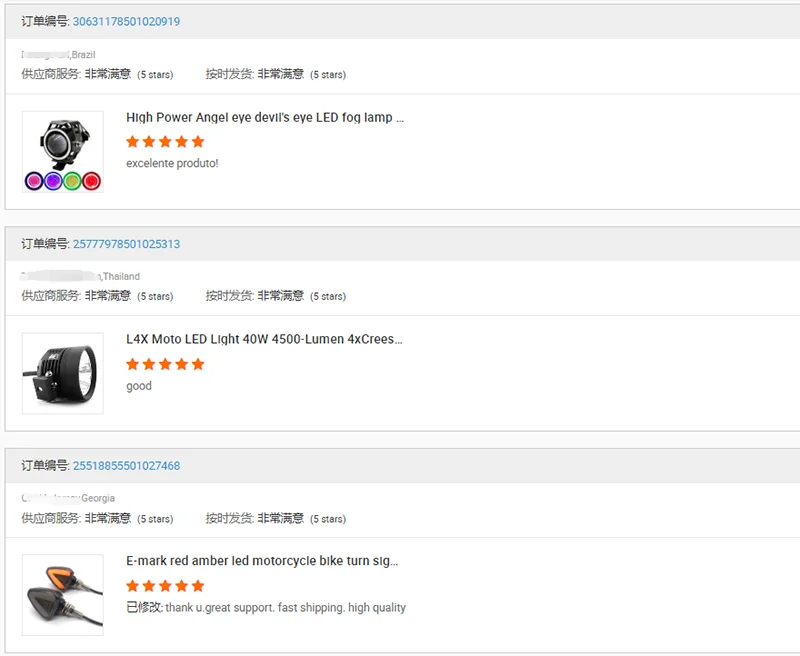Open the motorcycle turn signal thumbnail
The width and height of the screenshot is (800, 656).
(62, 595)
